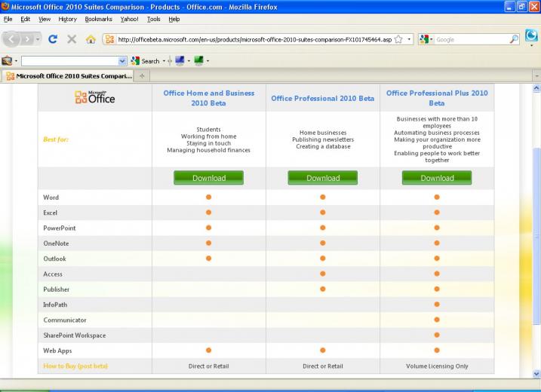Viewport: 541px width, 392px height.
Task: Click the site identity icon in the address bar
Action: tap(109, 39)
